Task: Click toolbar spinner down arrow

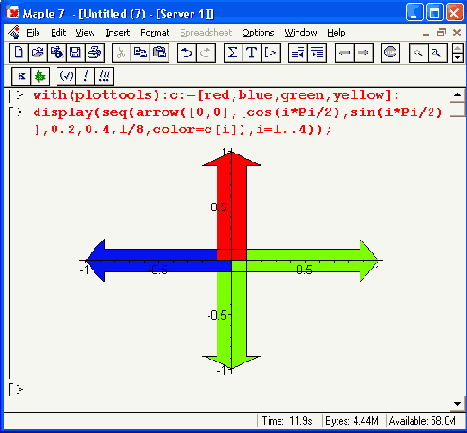Action: click(458, 57)
